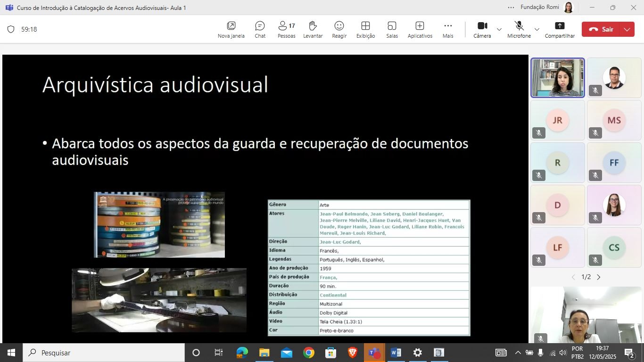Unmute the Microfone
This screenshot has height=362, width=644.
click(x=519, y=29)
